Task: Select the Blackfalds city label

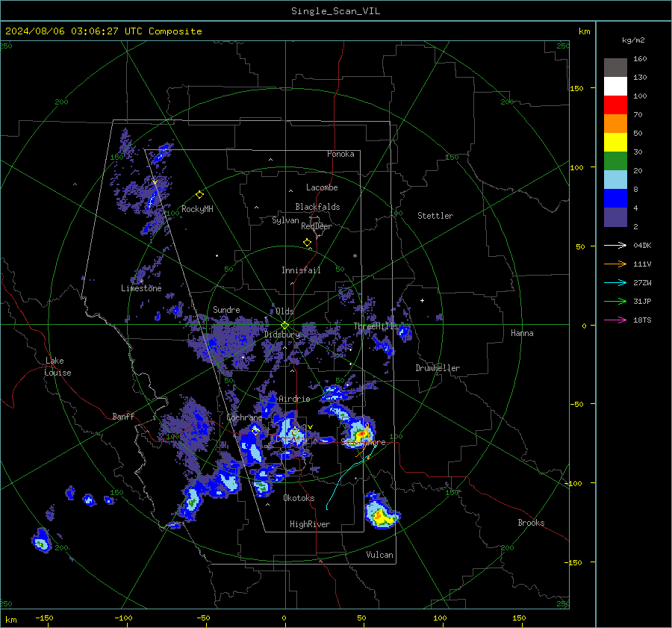Action: click(x=317, y=207)
